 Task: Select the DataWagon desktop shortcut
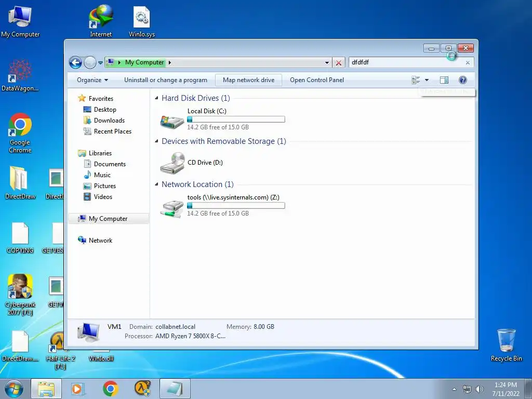pos(20,75)
